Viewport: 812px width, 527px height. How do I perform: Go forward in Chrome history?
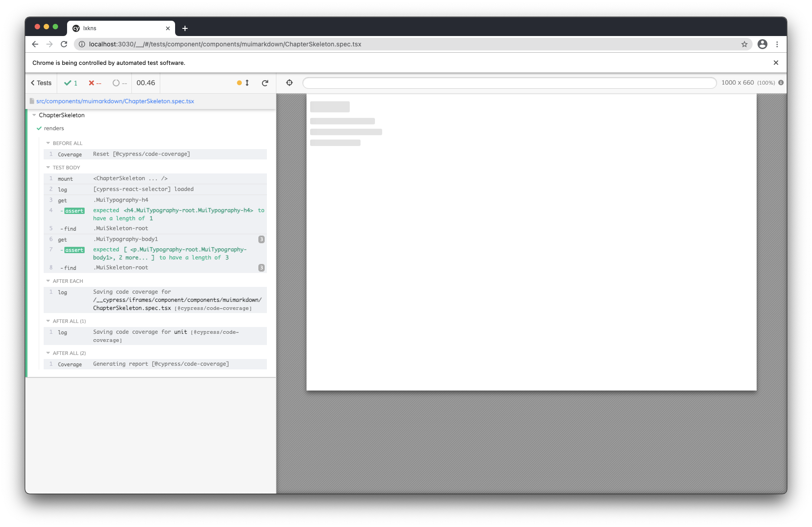pyautogui.click(x=50, y=44)
